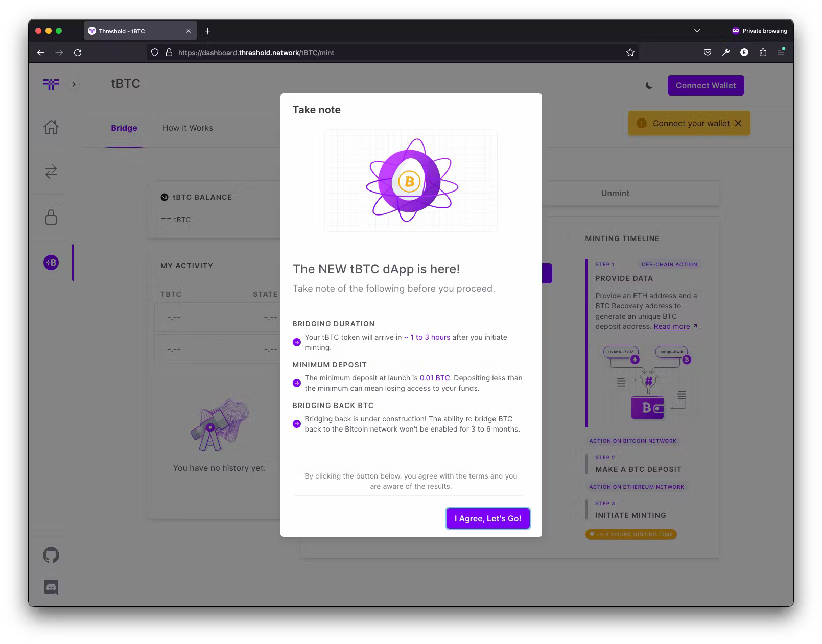Image resolution: width=822 pixels, height=644 pixels.
Task: Select the Unmint tab
Action: pos(615,193)
